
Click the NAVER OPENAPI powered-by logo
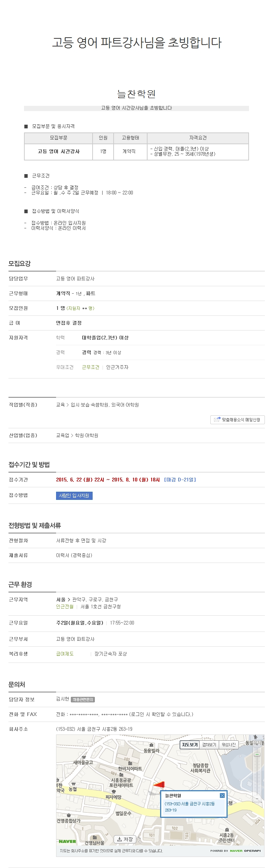coord(235,851)
